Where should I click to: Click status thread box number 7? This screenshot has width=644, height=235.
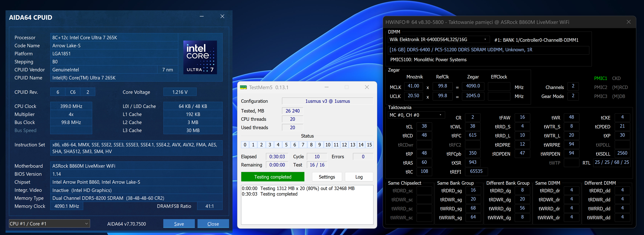[303, 145]
